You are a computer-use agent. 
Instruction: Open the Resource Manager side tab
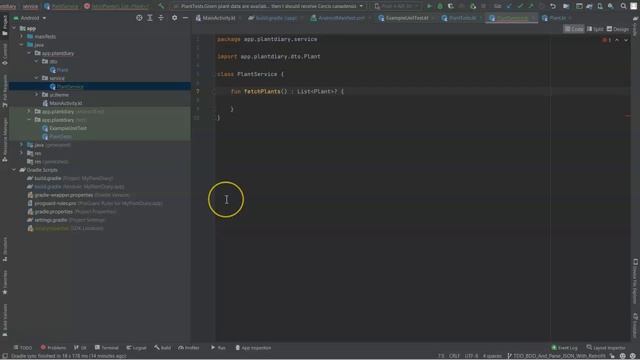[x=4, y=140]
